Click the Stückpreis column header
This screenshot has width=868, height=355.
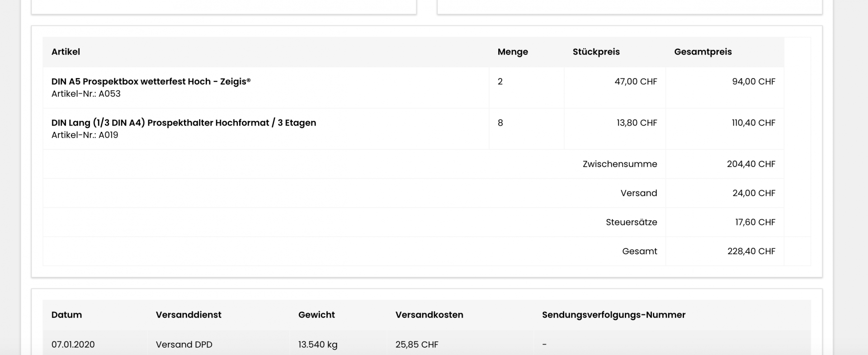596,52
